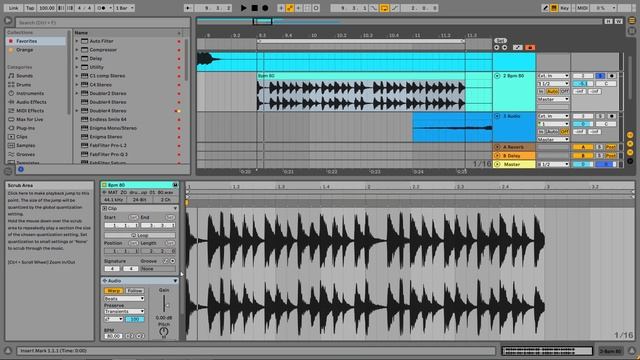Toggle Draw Mode pencil icon

click(545, 8)
